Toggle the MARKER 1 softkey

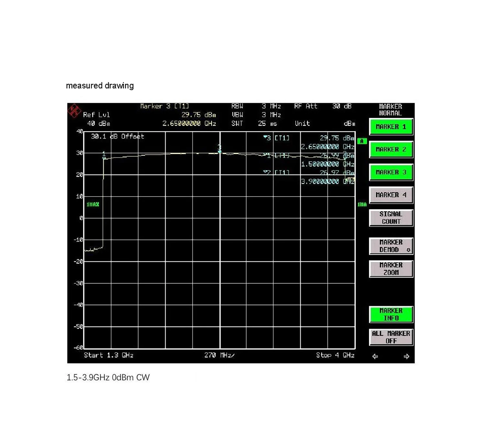pos(391,127)
